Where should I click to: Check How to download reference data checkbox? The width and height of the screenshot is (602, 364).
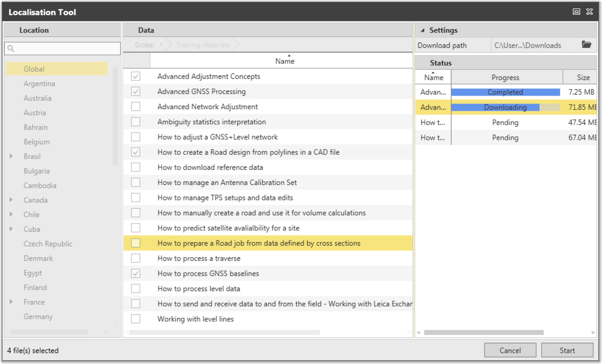click(x=136, y=167)
